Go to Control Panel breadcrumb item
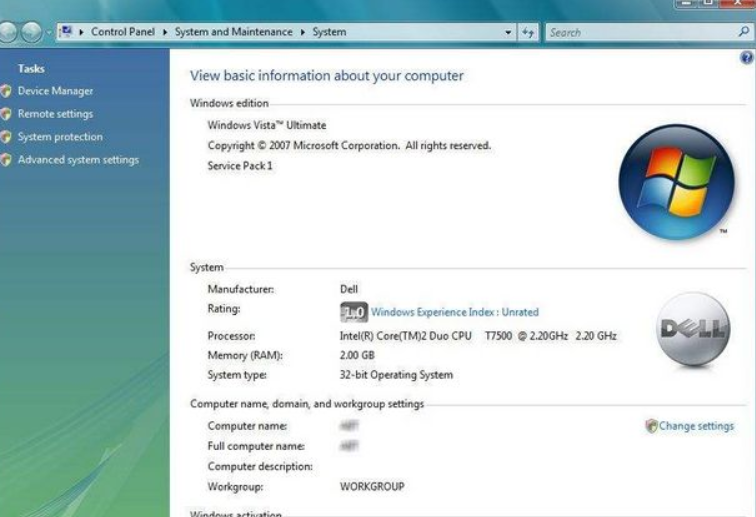Image resolution: width=756 pixels, height=517 pixels. (123, 32)
